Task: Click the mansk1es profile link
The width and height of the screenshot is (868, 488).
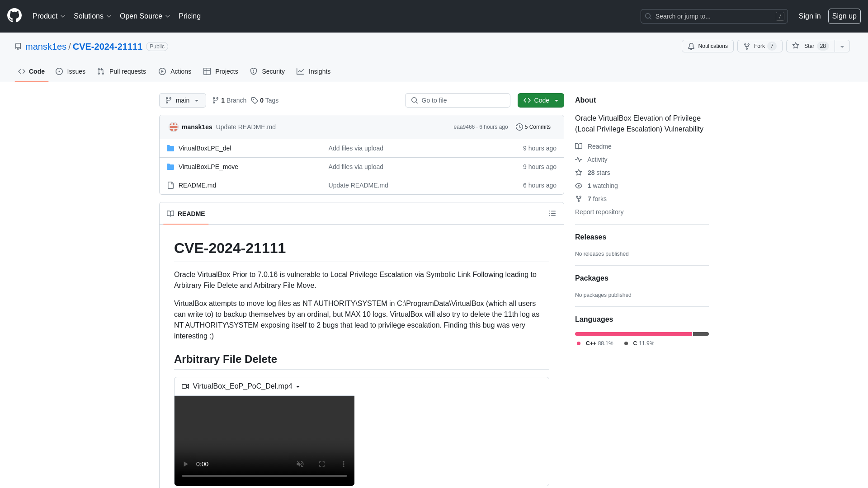Action: 46,46
